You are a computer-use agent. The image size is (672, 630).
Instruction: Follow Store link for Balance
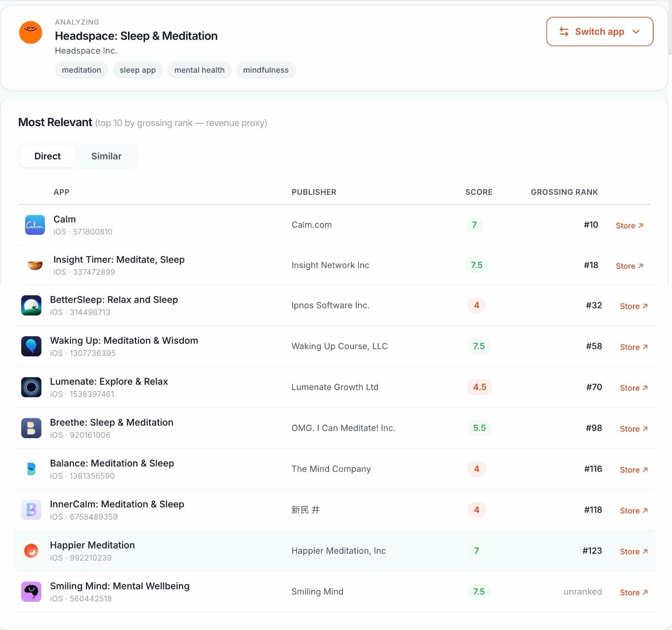pyautogui.click(x=634, y=470)
